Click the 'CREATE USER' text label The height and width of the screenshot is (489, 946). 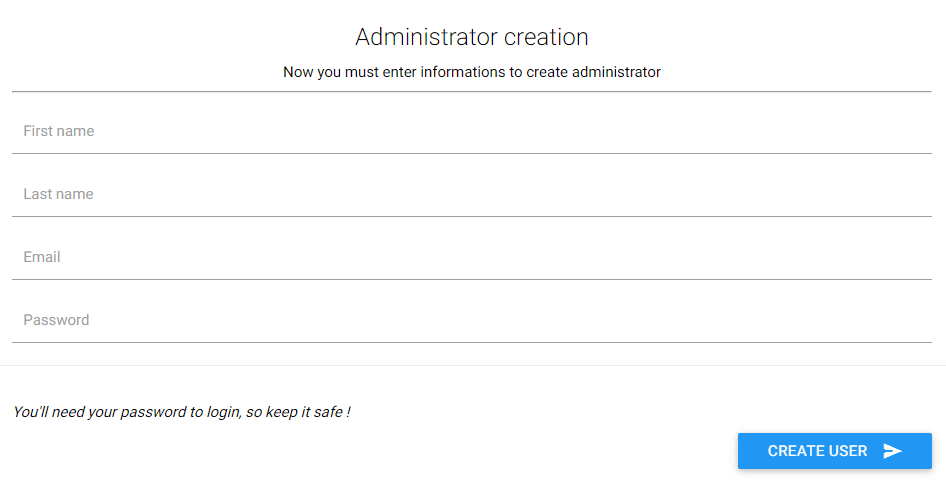coord(817,451)
